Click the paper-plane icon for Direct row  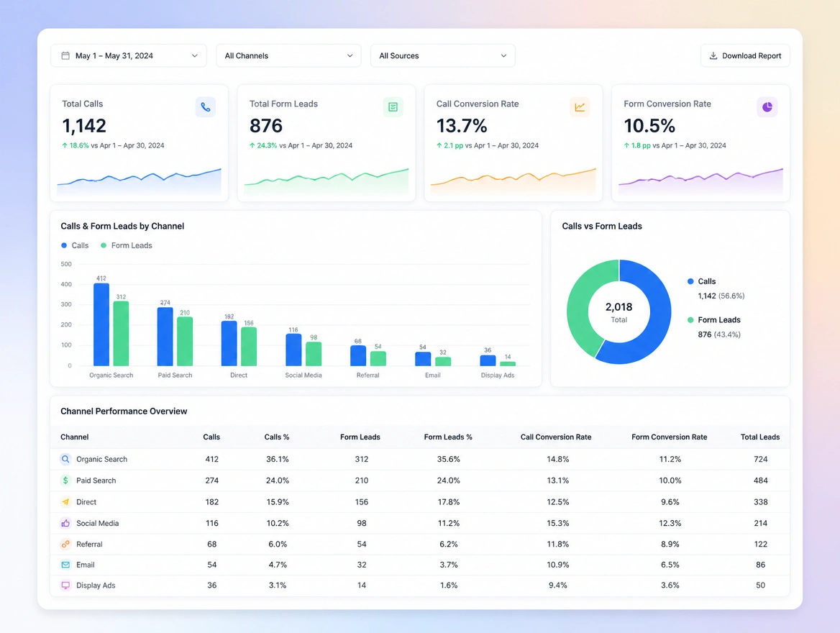pyautogui.click(x=65, y=501)
